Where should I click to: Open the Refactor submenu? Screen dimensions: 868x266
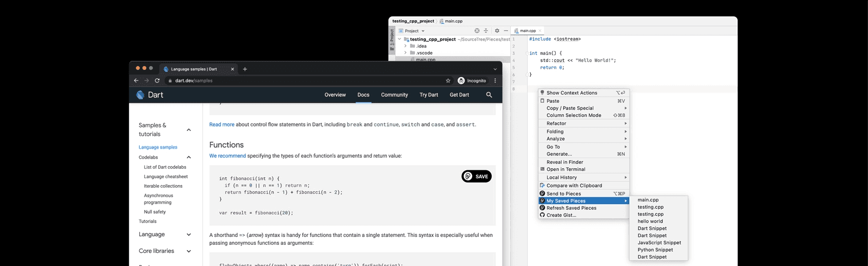coord(584,124)
